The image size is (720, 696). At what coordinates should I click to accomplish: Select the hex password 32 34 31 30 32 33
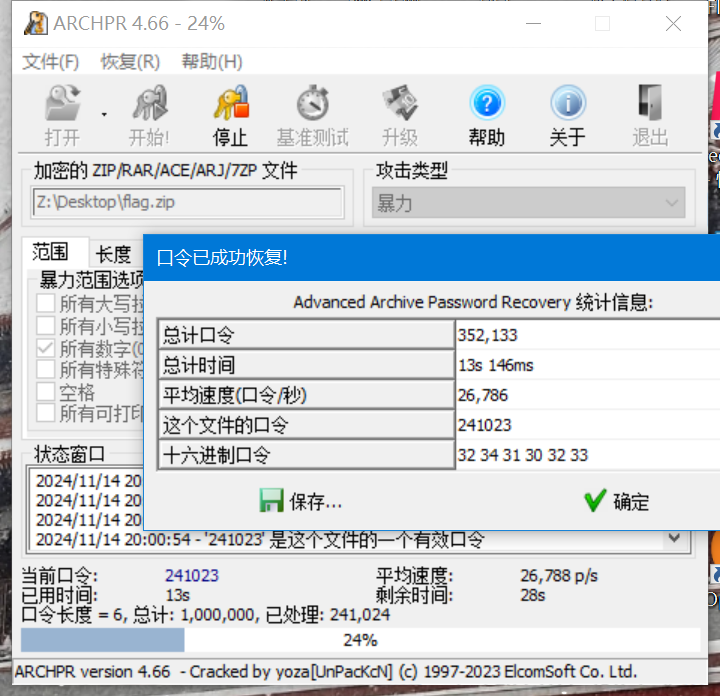pos(523,455)
